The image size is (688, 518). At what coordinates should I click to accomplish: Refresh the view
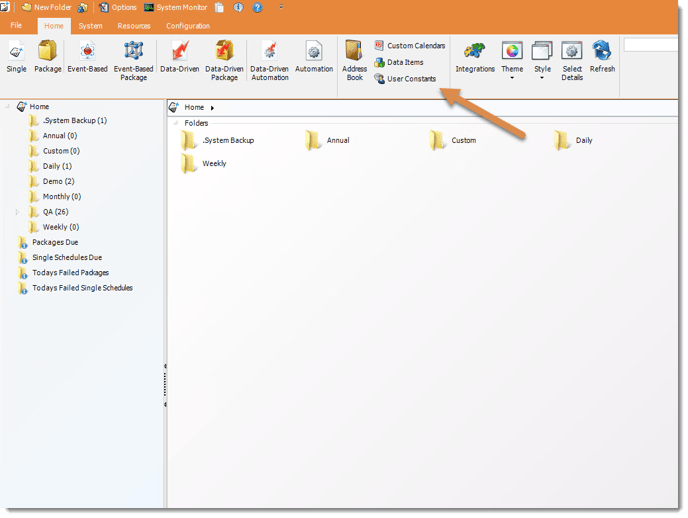[602, 57]
